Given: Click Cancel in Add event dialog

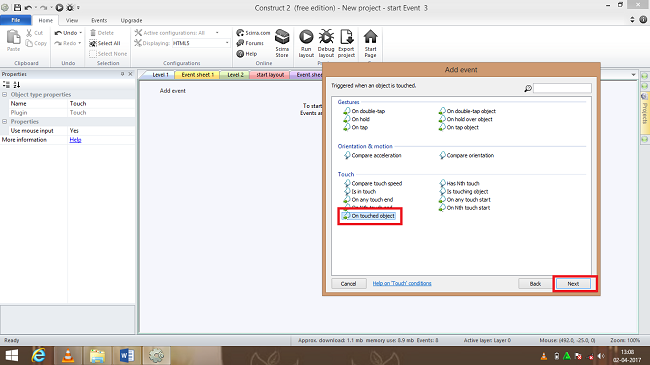Looking at the screenshot, I should (x=348, y=284).
